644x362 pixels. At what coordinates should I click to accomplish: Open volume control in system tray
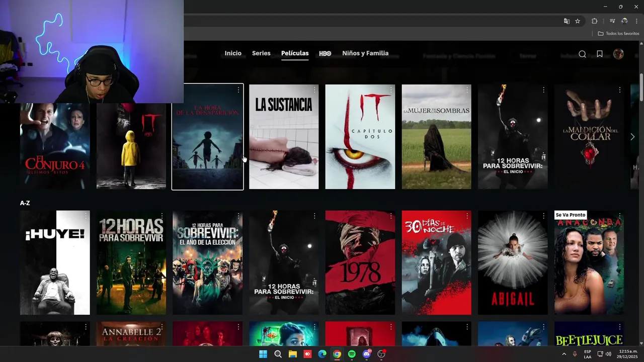coord(608,354)
